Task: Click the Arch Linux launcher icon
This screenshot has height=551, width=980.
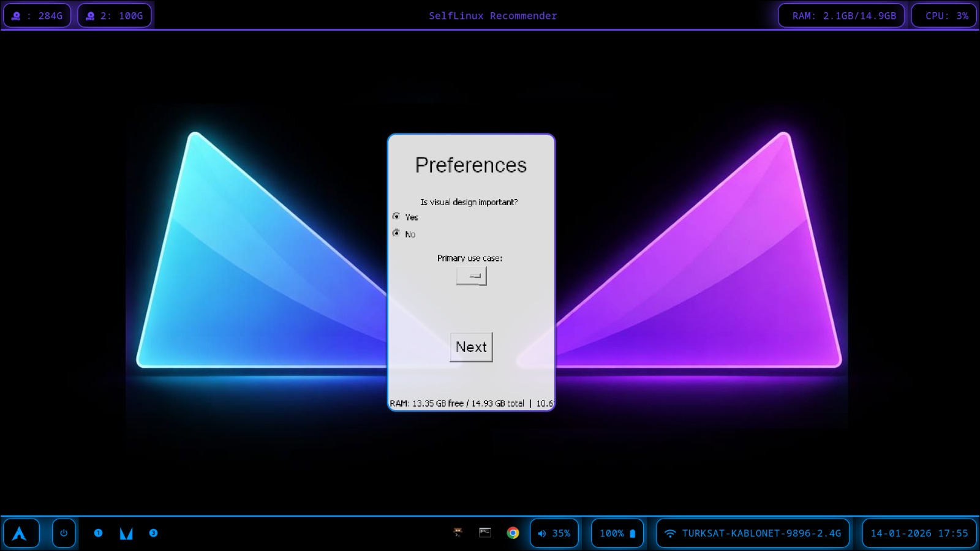Action: [22, 533]
